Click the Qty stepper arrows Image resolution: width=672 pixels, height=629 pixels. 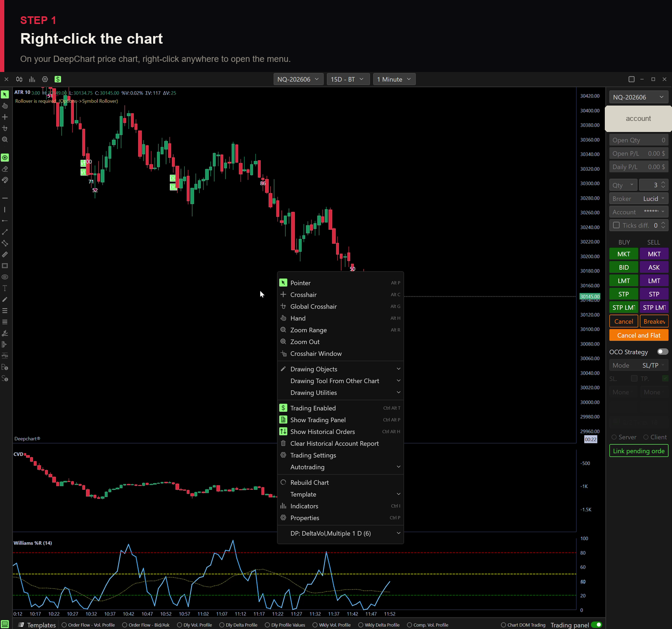point(663,185)
